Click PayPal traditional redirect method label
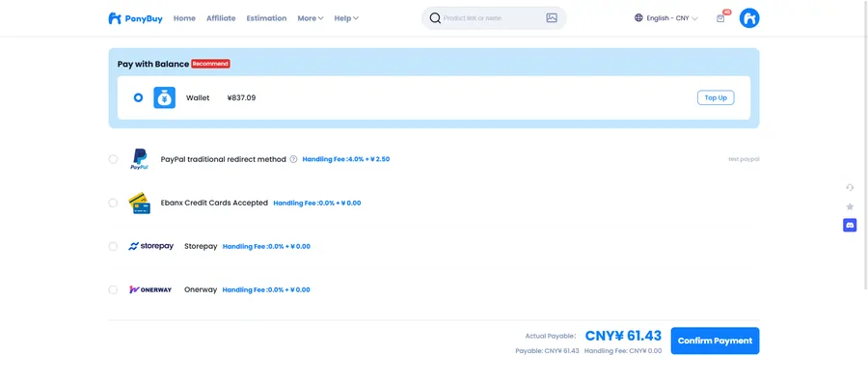 coord(223,159)
